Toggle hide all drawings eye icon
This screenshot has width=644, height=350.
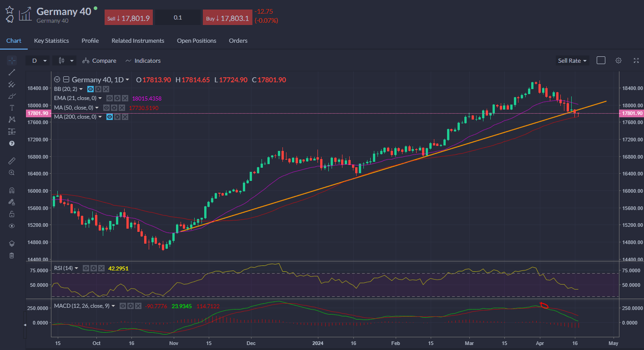point(12,225)
